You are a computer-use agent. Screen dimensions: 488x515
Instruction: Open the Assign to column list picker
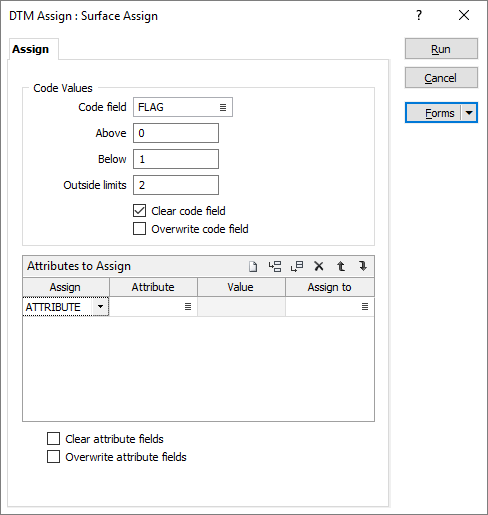(x=365, y=307)
